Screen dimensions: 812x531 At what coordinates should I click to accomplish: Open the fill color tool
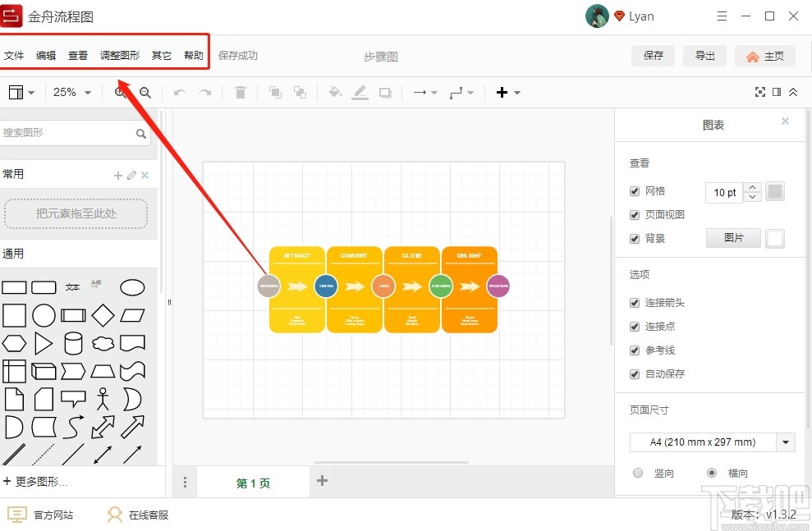tap(335, 92)
